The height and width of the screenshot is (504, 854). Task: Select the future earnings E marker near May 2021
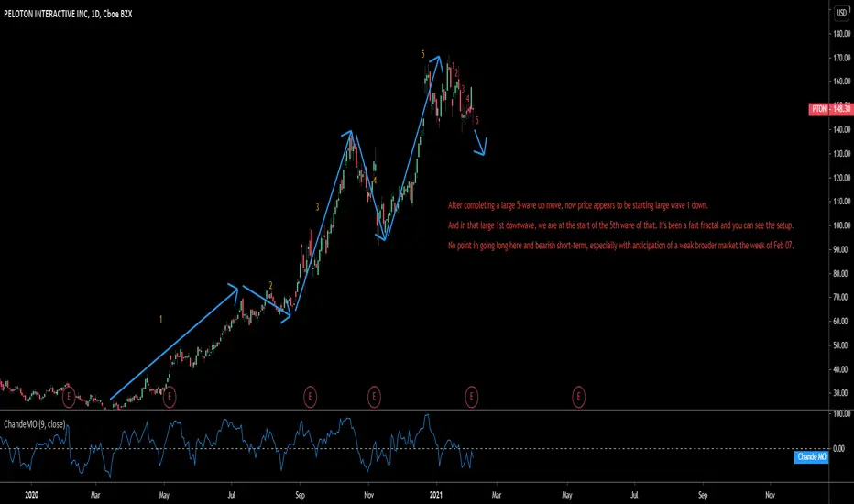[578, 397]
